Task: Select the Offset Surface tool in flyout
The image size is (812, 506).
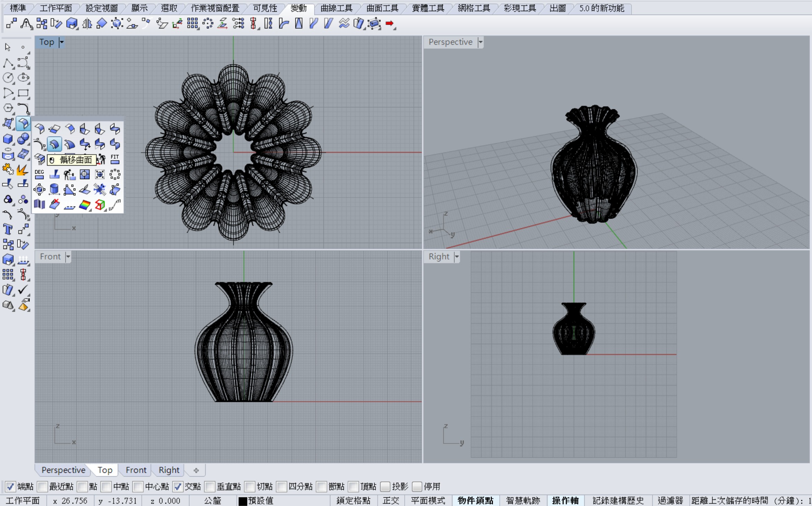Action: tap(54, 144)
